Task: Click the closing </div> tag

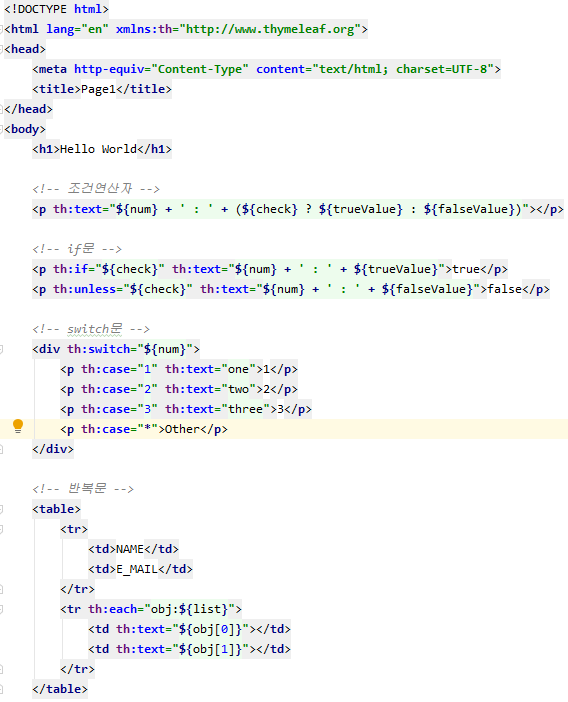Action: [53, 449]
